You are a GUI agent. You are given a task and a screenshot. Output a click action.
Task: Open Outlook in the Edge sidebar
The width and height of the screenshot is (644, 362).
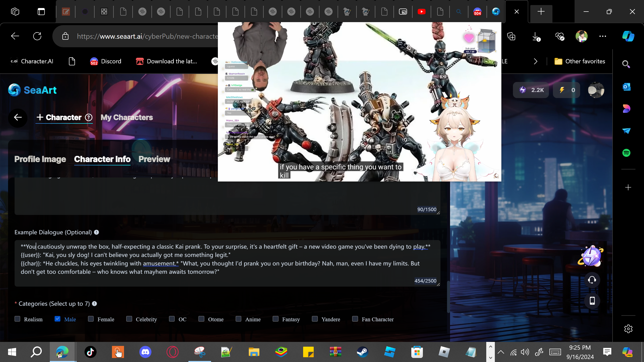pos(626,87)
